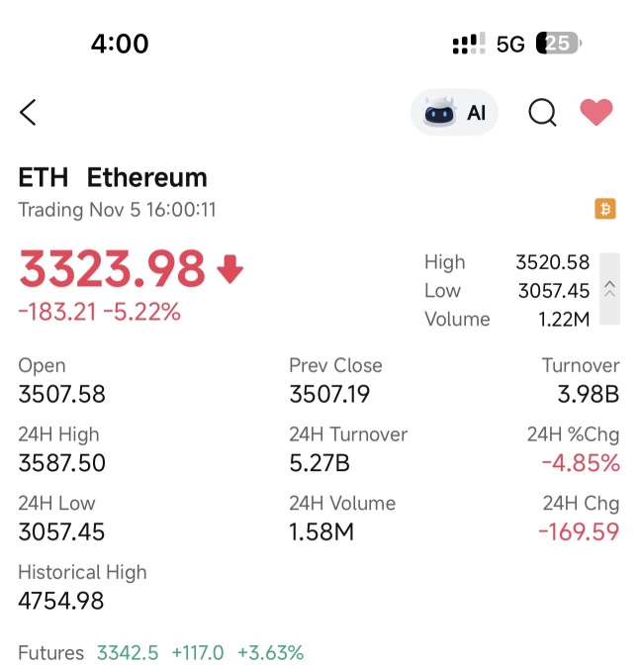Image resolution: width=638 pixels, height=672 pixels.
Task: Tap the orange Bitcoin badge icon
Action: [604, 209]
